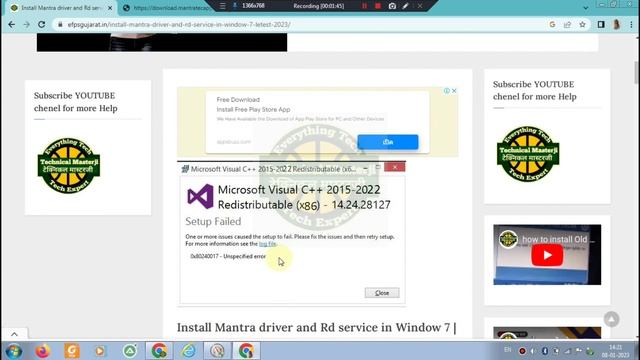This screenshot has height=360, width=640.
Task: Click left 'Subscribe YOUTUBE chenel' heading
Action: click(x=76, y=102)
